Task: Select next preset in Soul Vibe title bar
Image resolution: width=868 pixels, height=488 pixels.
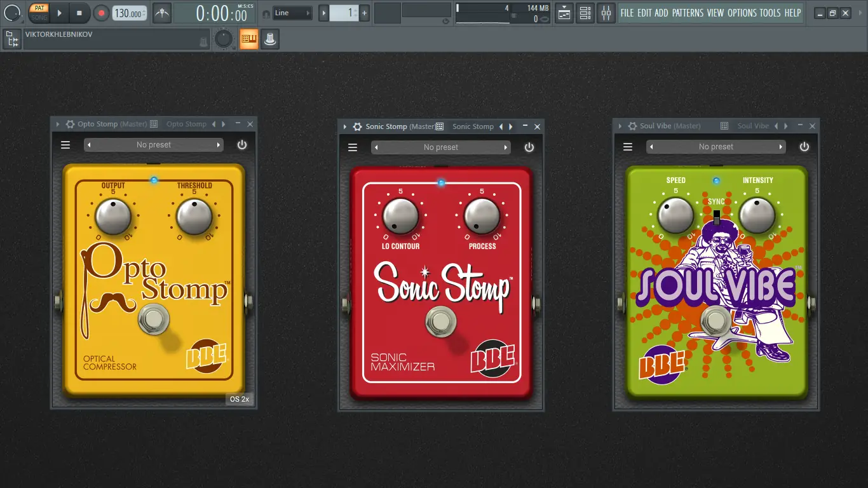Action: coord(785,126)
